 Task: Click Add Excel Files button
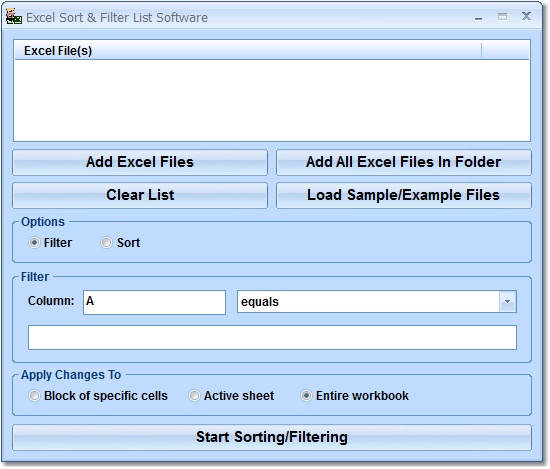[140, 162]
